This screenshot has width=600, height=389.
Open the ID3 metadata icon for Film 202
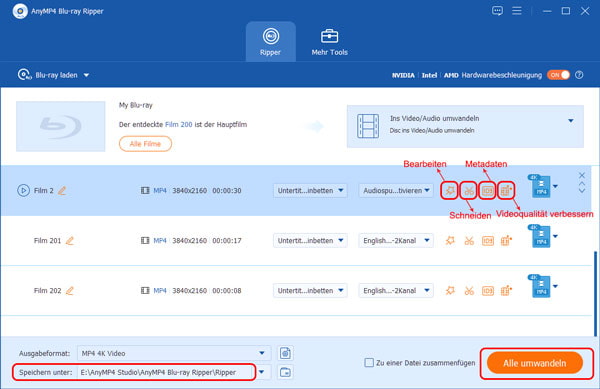488,291
